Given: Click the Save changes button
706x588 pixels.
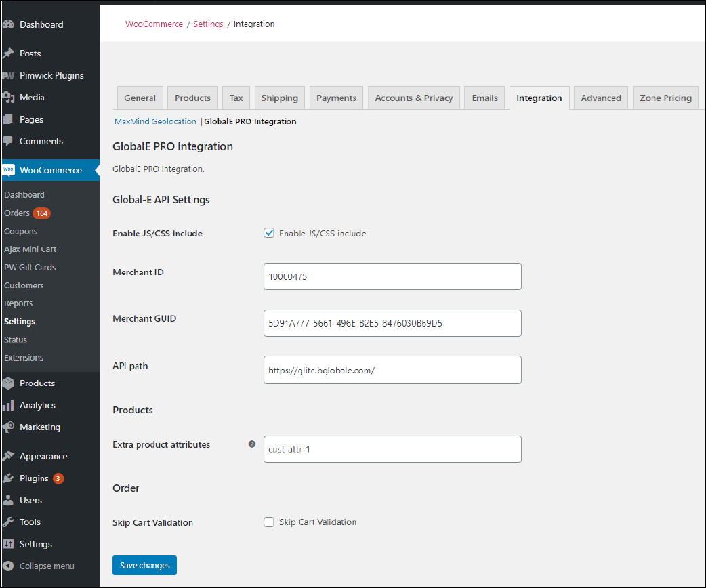Looking at the screenshot, I should click(x=144, y=565).
